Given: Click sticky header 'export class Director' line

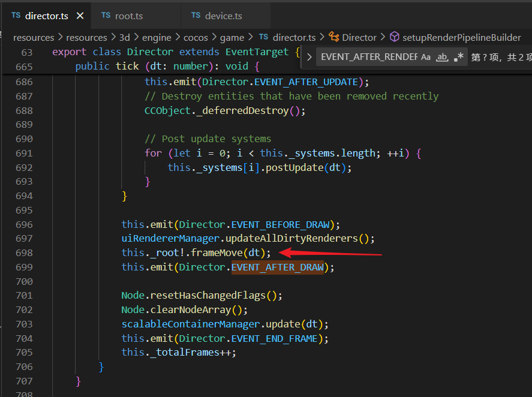Looking at the screenshot, I should [176, 52].
